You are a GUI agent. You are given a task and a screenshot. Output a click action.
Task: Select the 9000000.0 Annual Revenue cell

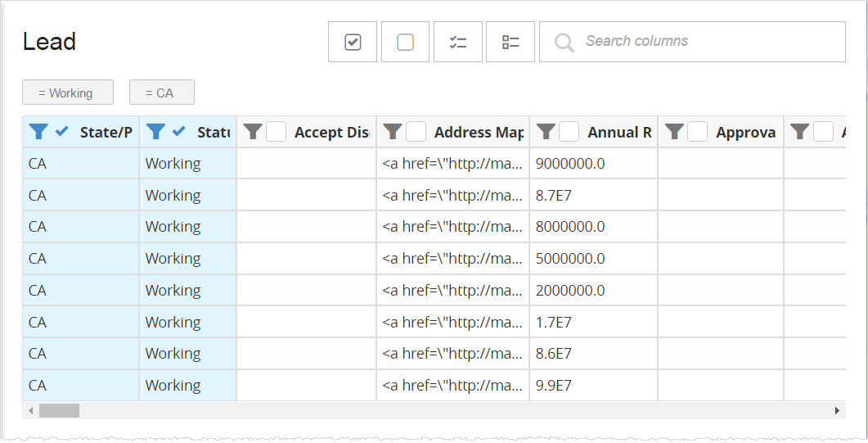[x=592, y=164]
